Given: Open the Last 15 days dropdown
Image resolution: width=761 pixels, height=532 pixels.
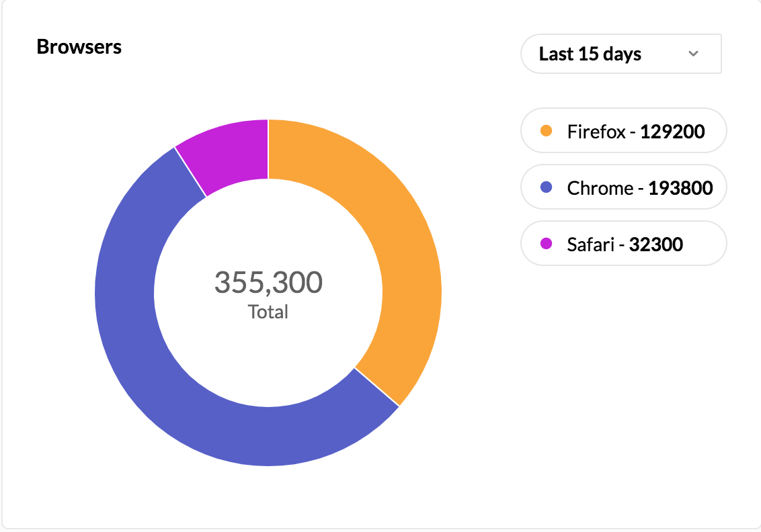Looking at the screenshot, I should (x=620, y=54).
